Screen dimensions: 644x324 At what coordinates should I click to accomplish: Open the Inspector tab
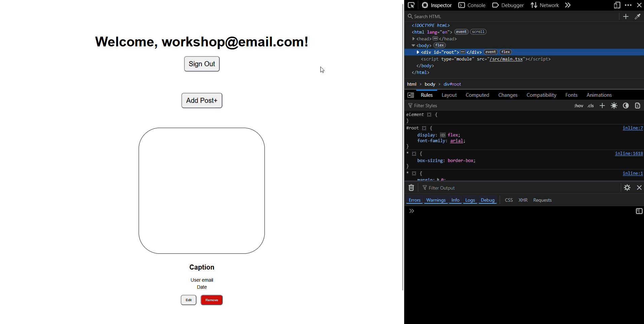tap(437, 5)
